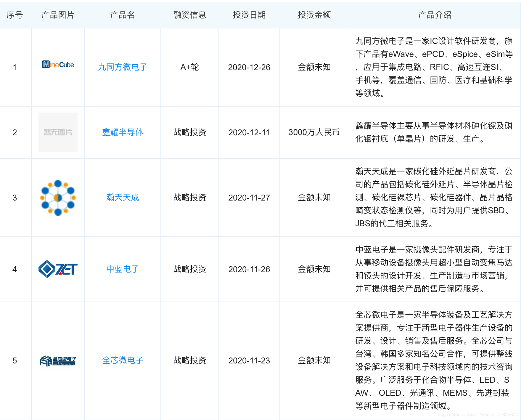Click the 九同方微电子 IC设计软件 description text
The image size is (521, 420).
pos(434,67)
